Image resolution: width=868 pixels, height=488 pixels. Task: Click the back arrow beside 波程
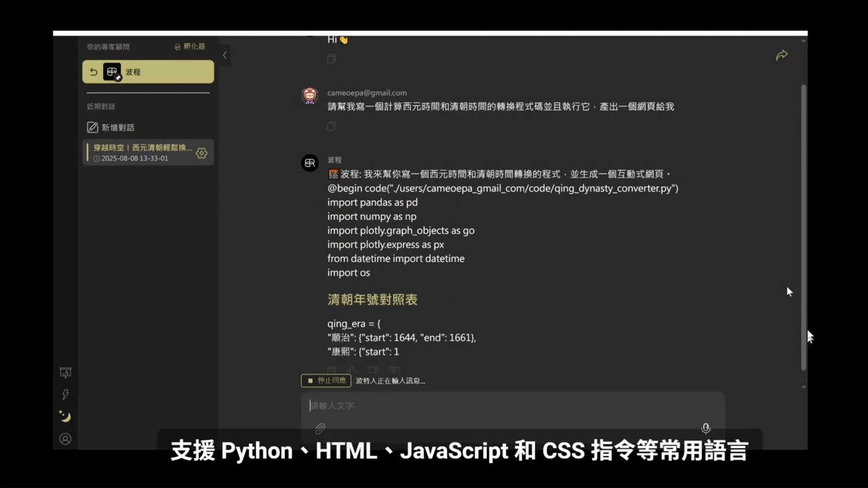click(94, 72)
